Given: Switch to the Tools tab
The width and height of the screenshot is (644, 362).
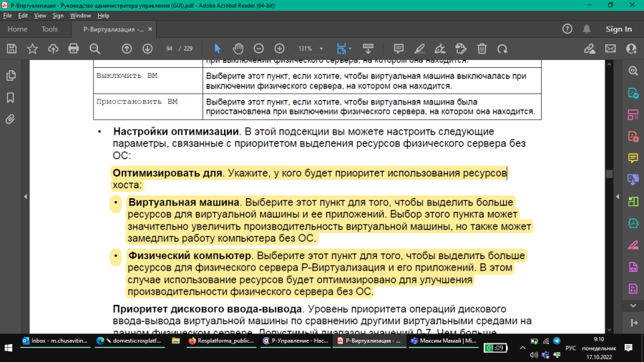Looking at the screenshot, I should pos(49,29).
